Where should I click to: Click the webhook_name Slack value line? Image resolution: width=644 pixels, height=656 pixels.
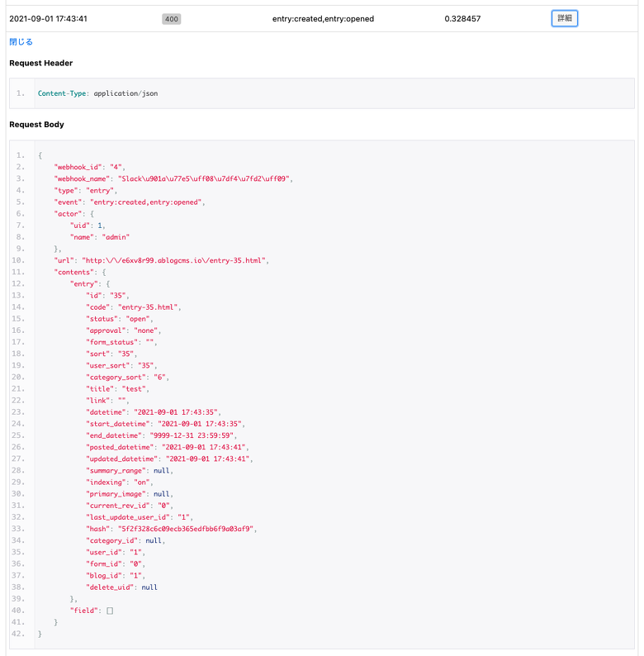pos(173,178)
